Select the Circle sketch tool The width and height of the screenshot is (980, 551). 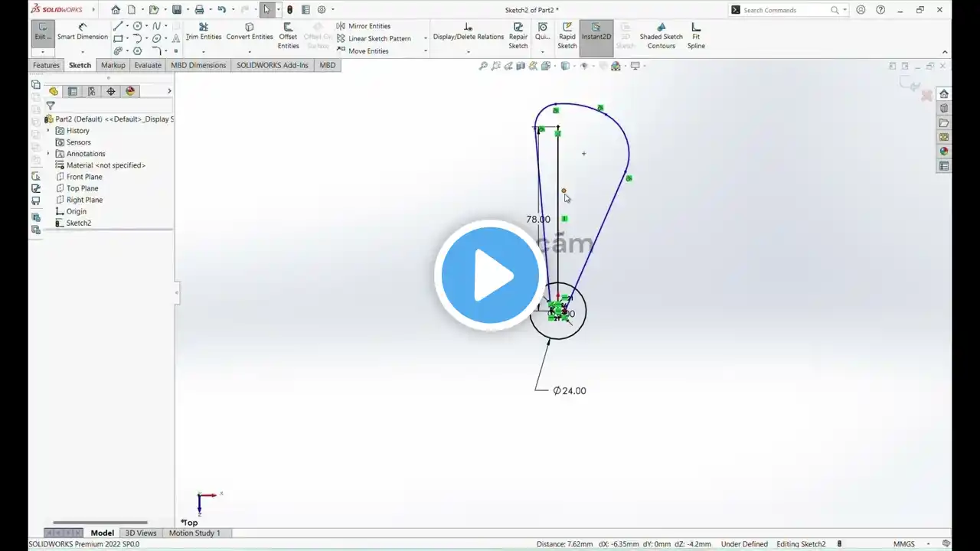pos(138,26)
